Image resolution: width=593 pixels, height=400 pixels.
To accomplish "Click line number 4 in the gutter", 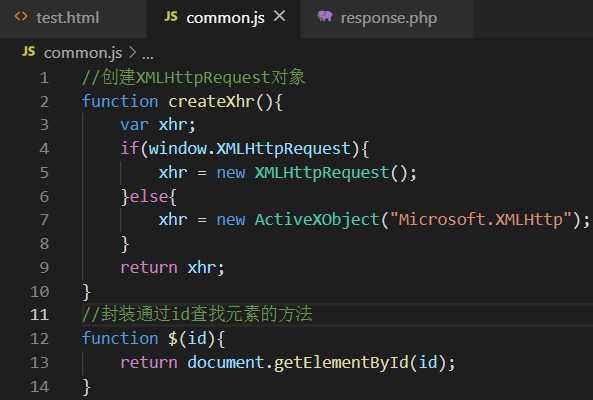I will point(44,149).
